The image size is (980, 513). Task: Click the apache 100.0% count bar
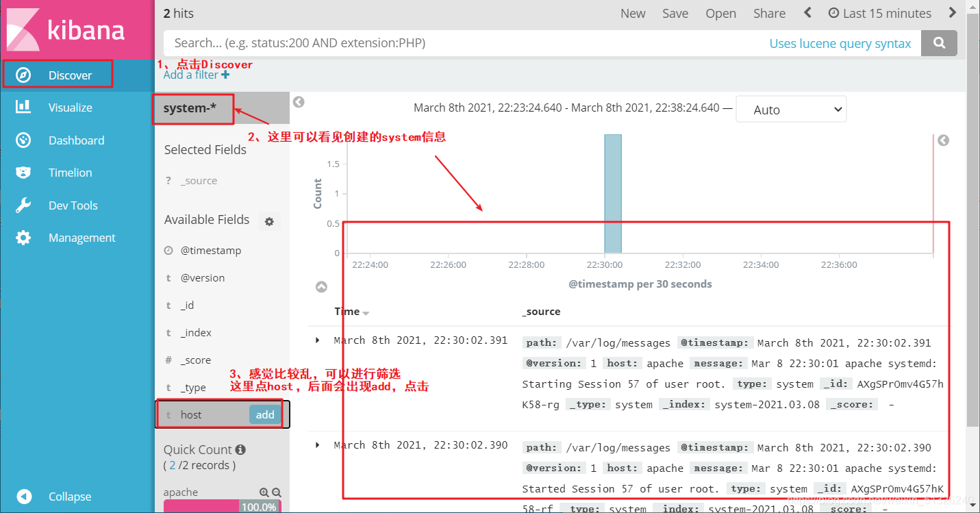tap(223, 507)
